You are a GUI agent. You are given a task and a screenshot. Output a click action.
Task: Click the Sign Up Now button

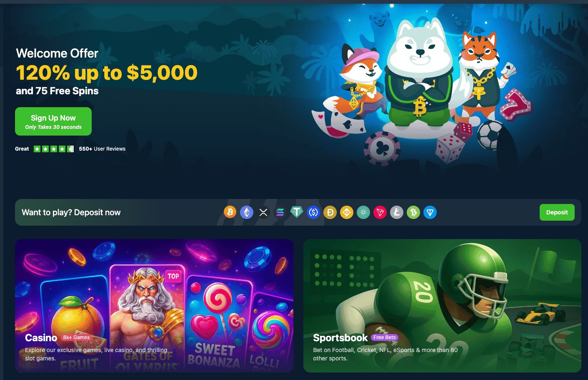tap(53, 121)
